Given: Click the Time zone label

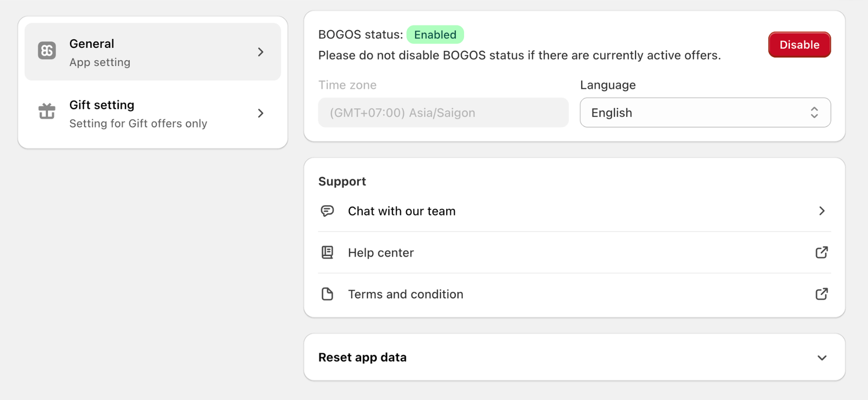Looking at the screenshot, I should click(x=347, y=85).
